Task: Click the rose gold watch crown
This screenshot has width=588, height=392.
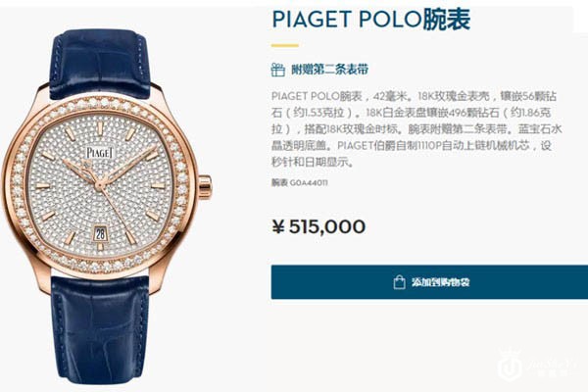Action: [205, 186]
